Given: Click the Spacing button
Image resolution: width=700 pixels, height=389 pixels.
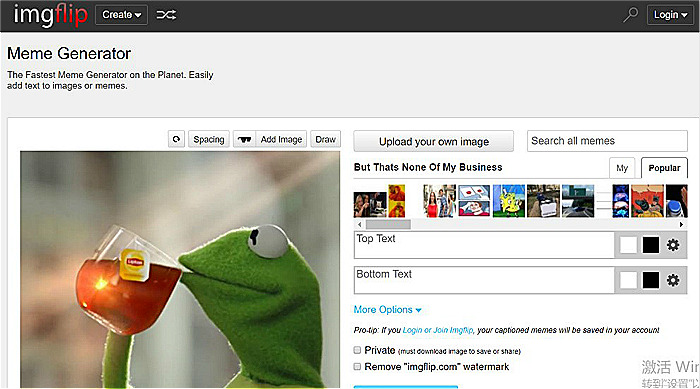Looking at the screenshot, I should pos(208,139).
